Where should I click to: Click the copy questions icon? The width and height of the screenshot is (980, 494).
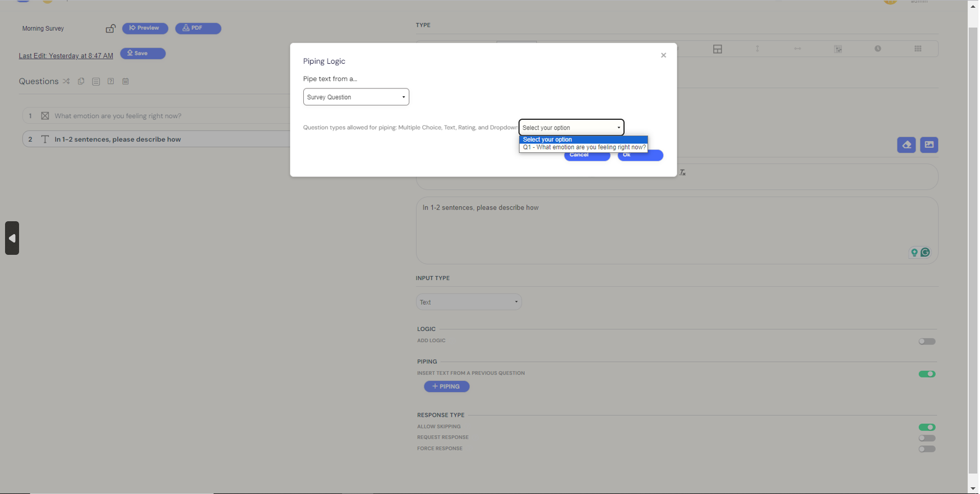(x=81, y=81)
